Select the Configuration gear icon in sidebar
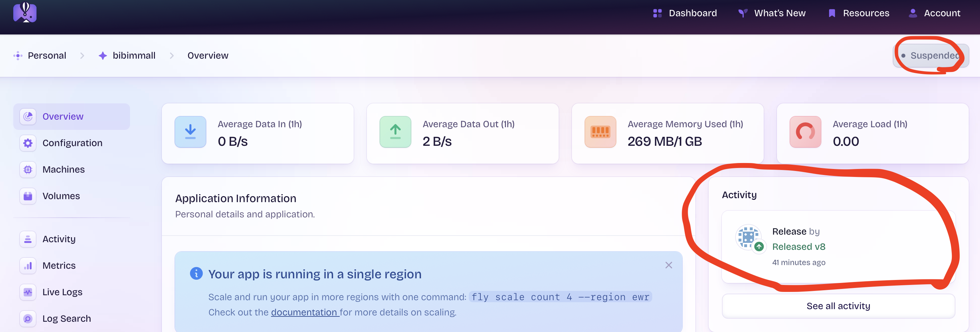 tap(28, 143)
